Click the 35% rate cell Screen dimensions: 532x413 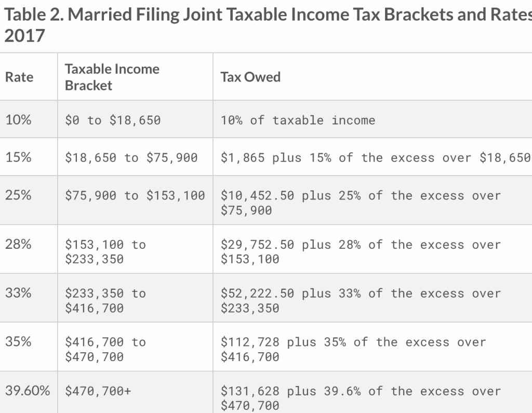[x=18, y=342]
